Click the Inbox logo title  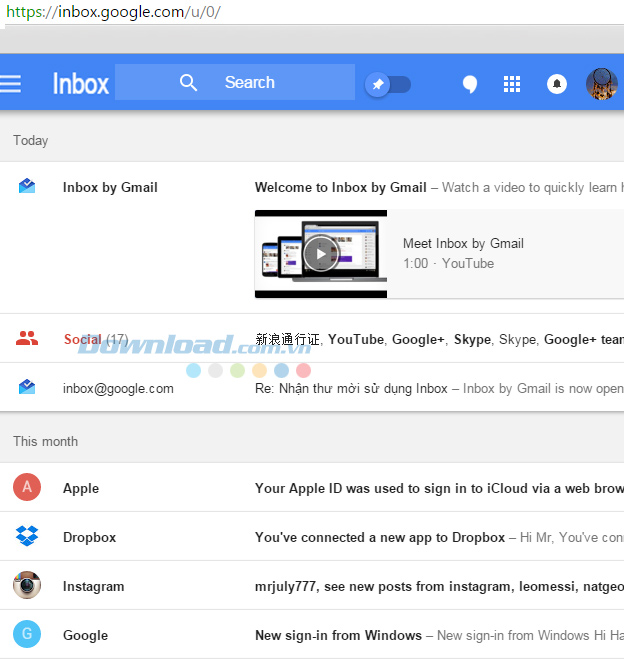pos(81,84)
